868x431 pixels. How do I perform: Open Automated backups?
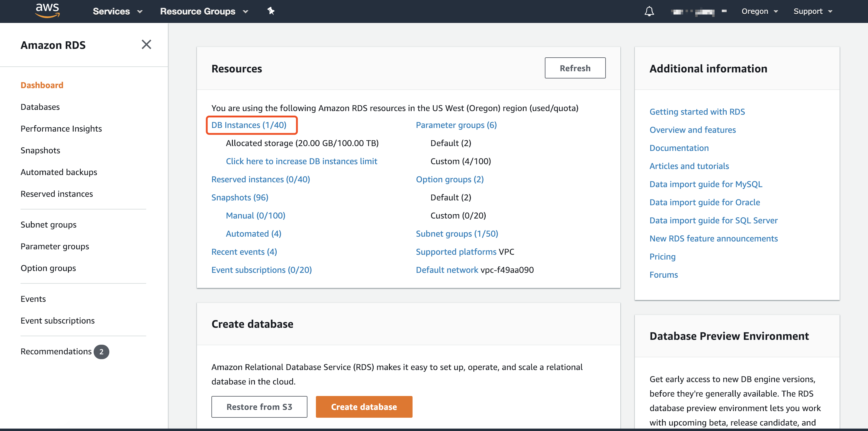pyautogui.click(x=59, y=172)
